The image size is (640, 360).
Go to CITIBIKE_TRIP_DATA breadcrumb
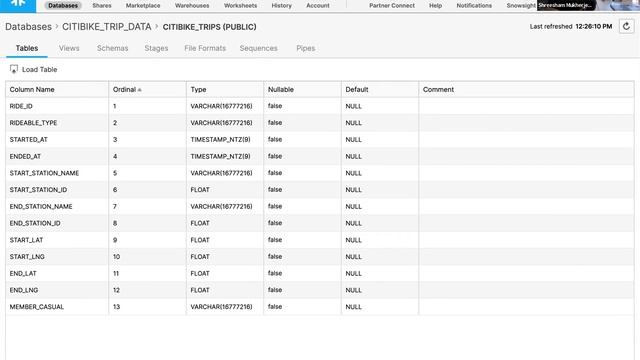point(107,27)
